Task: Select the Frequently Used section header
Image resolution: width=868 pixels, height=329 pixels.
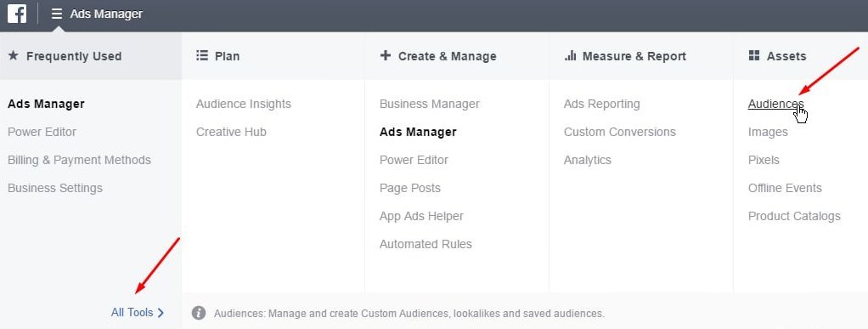Action: (74, 56)
